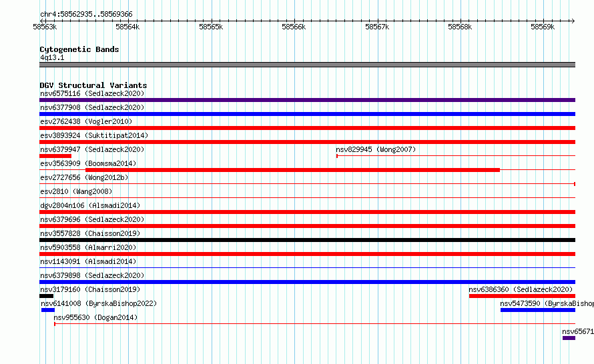Viewport: 594px width, 364px height.
Task: Click thick red esv3563909 Boomsma bar
Action: pos(292,170)
